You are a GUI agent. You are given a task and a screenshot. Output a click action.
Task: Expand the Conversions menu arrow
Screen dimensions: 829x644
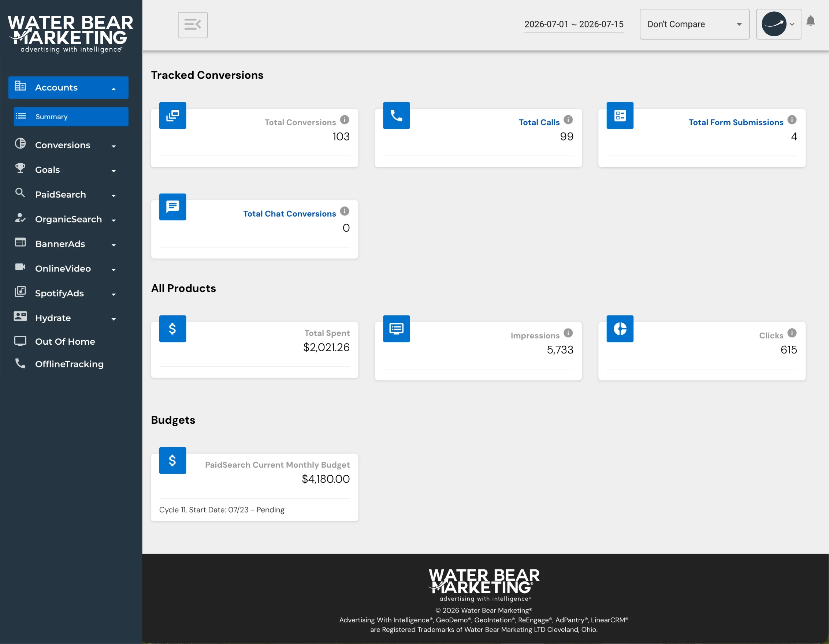(x=114, y=146)
